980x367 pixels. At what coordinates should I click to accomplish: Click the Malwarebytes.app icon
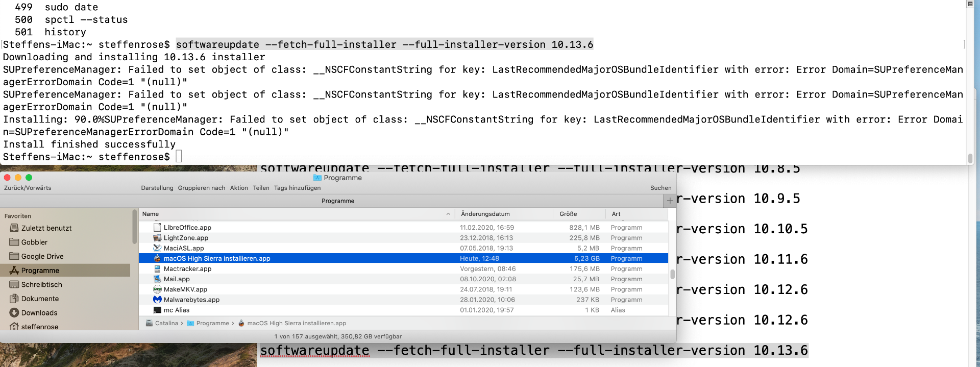[x=157, y=300]
